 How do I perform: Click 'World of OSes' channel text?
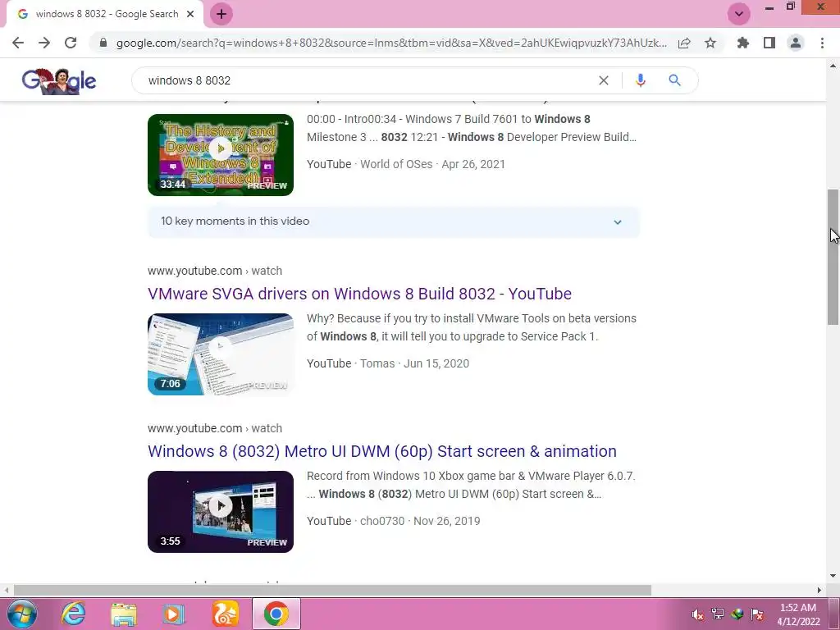tap(396, 164)
